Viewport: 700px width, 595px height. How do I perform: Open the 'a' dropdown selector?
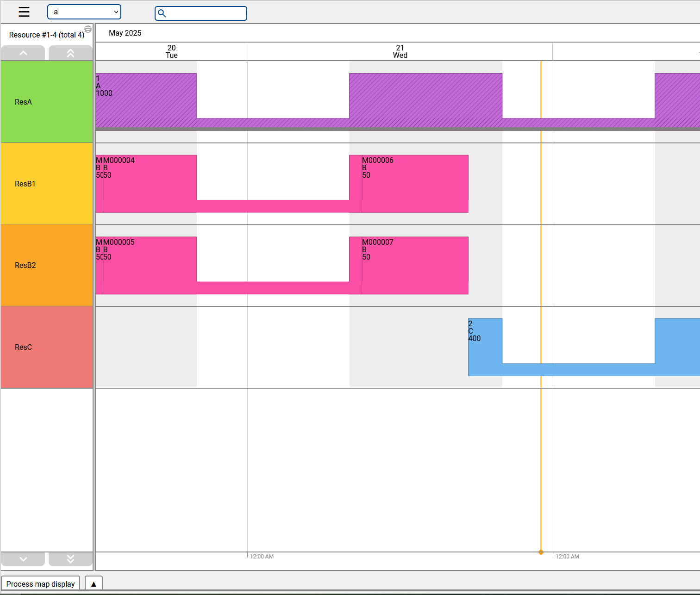click(84, 12)
